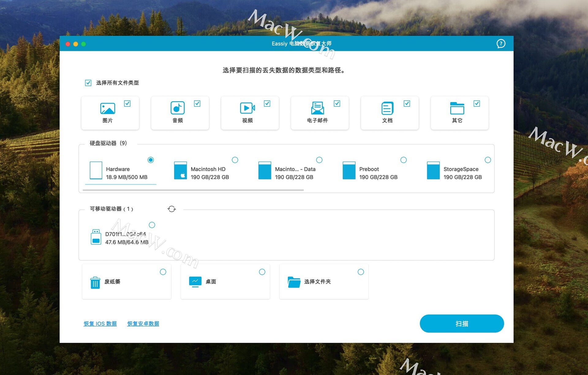Screen dimensions: 588x375
Task: Toggle the select all file types checkbox
Action: [x=88, y=83]
